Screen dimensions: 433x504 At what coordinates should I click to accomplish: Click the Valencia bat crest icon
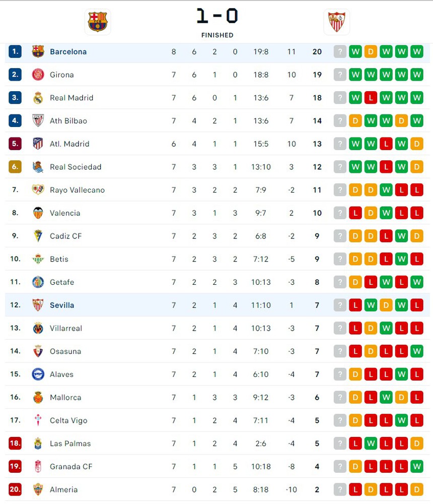pyautogui.click(x=38, y=213)
